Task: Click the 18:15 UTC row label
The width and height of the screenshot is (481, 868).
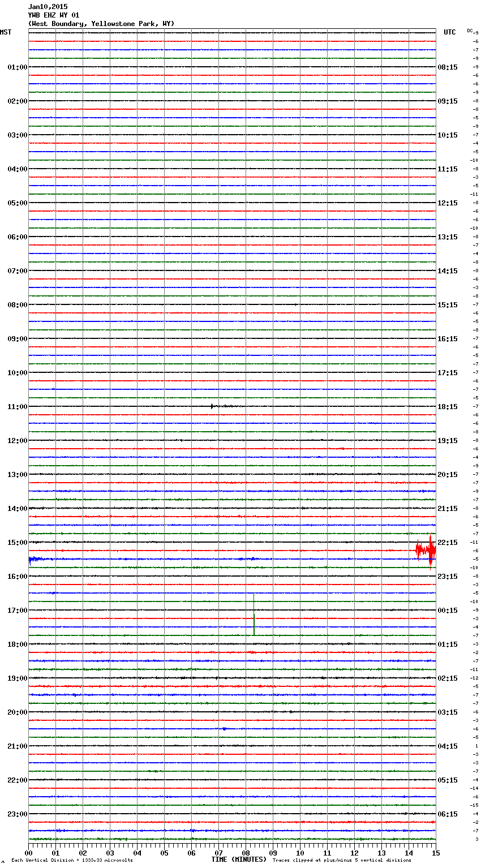Action: coord(448,407)
